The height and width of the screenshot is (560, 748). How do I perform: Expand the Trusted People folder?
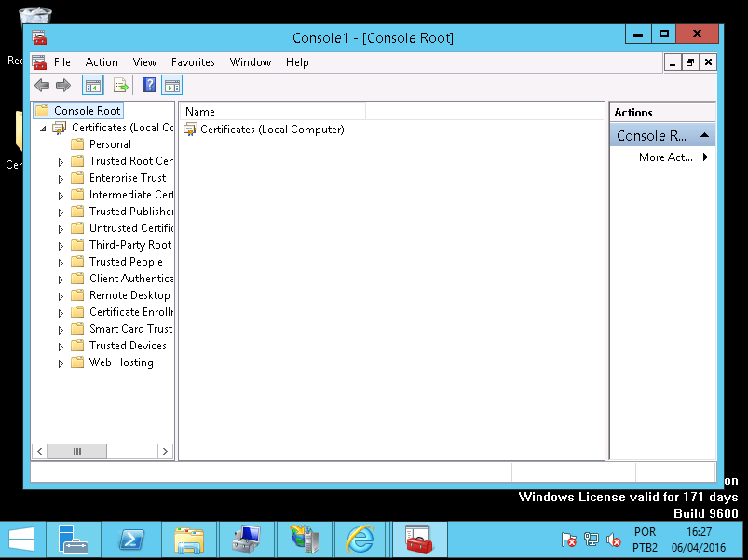pos(61,263)
